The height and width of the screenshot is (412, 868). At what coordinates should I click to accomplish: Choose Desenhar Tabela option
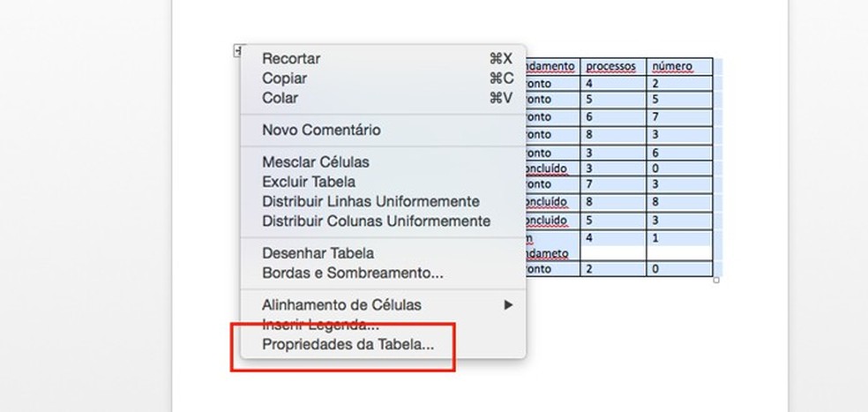pyautogui.click(x=318, y=253)
